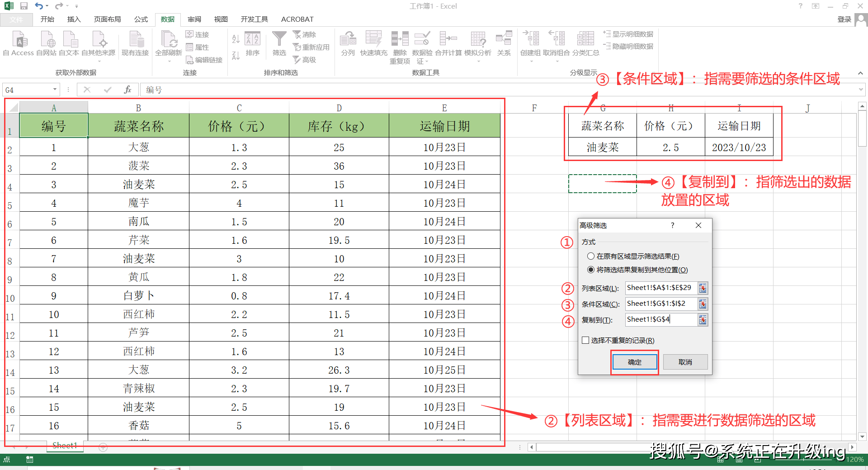Click Copy to input field
The width and height of the screenshot is (868, 470).
tap(661, 319)
